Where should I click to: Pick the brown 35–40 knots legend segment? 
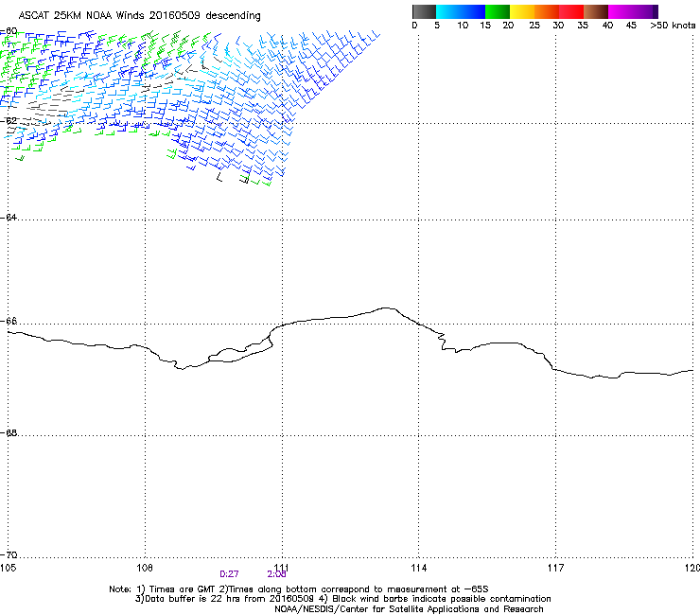(x=596, y=11)
